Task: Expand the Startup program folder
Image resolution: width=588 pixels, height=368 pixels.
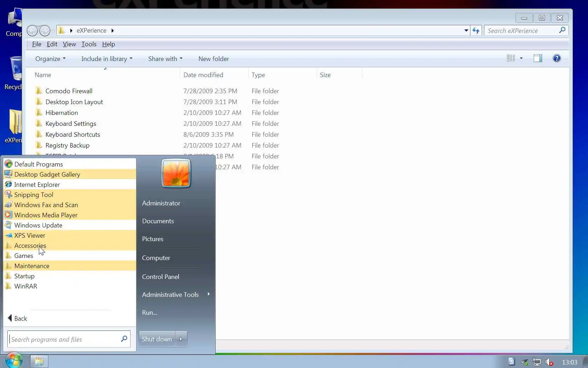Action: [70, 276]
